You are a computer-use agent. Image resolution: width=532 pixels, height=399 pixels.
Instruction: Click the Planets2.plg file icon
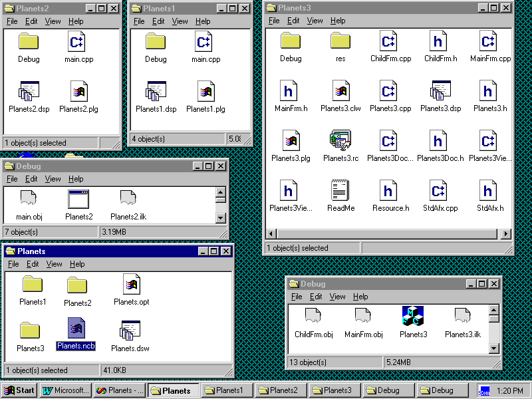(x=78, y=92)
